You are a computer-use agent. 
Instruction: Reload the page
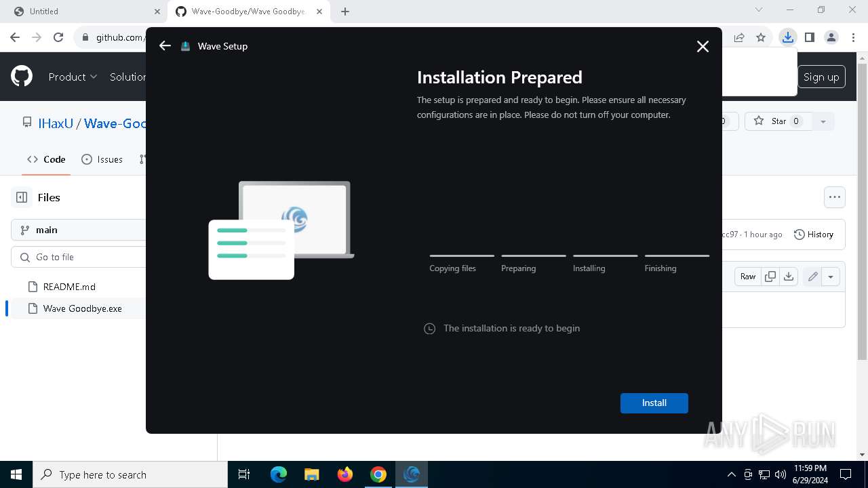58,37
